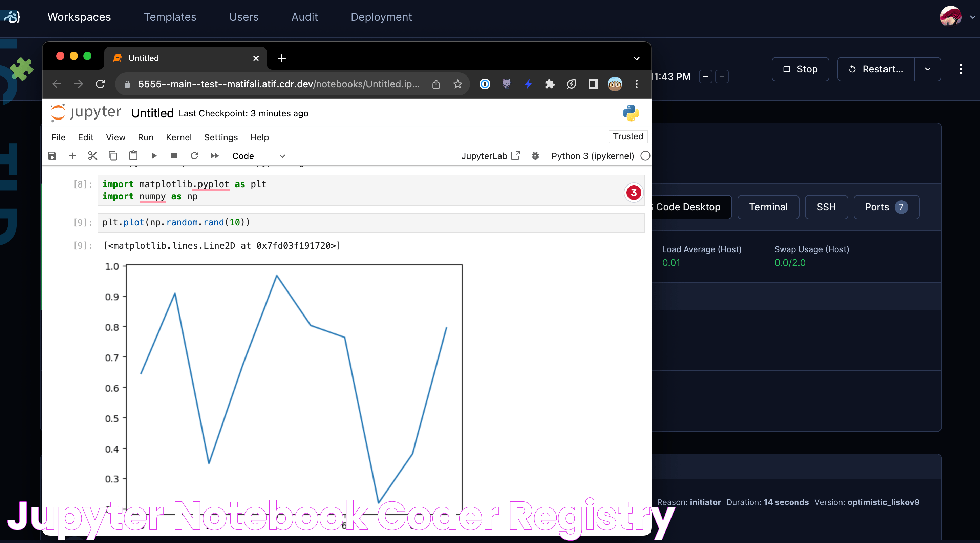Image resolution: width=980 pixels, height=543 pixels.
Task: Open the Chrome three-dot menu
Action: point(637,84)
